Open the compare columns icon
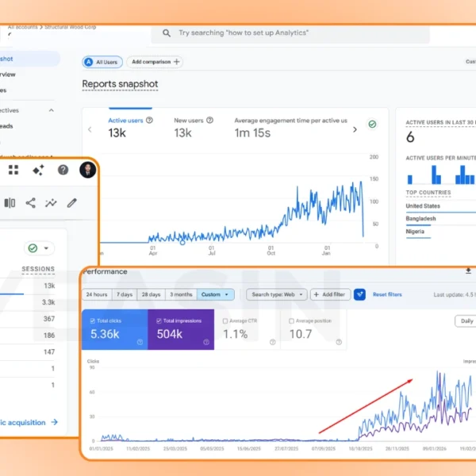 (x=10, y=203)
